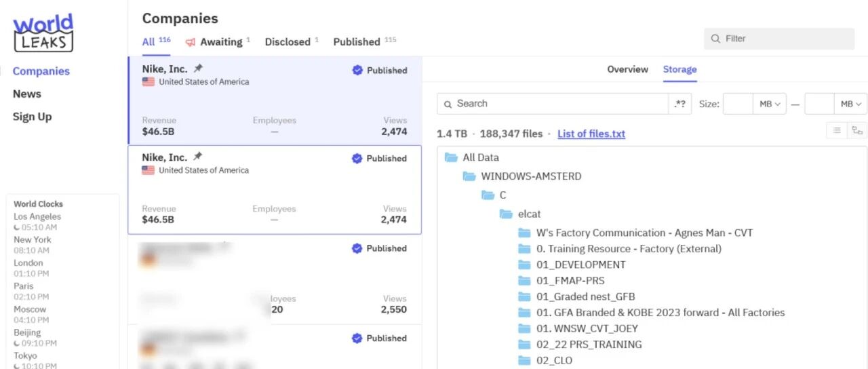Open the maximum size MB unit dropdown

[850, 104]
